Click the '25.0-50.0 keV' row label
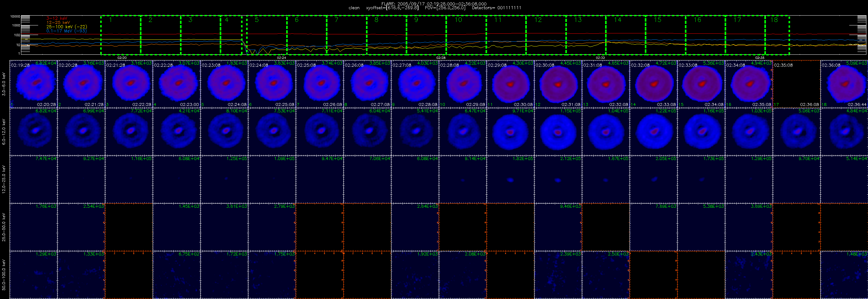This screenshot has width=868, height=299. (x=4, y=227)
